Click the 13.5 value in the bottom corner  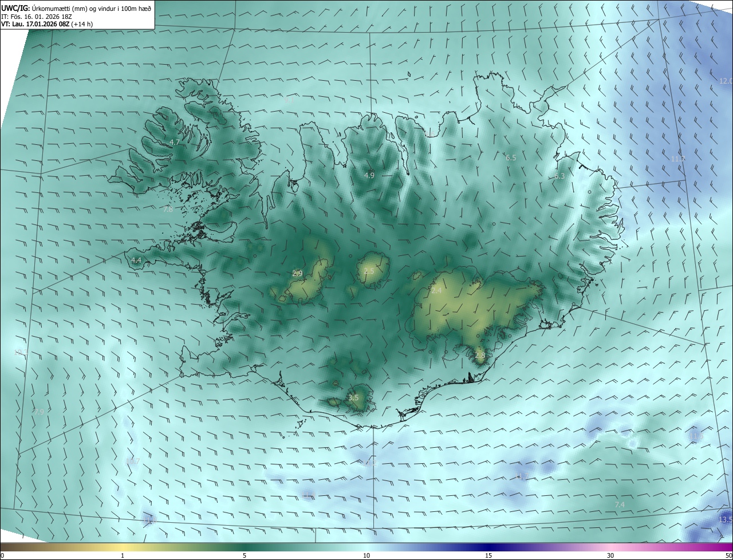[x=725, y=519]
